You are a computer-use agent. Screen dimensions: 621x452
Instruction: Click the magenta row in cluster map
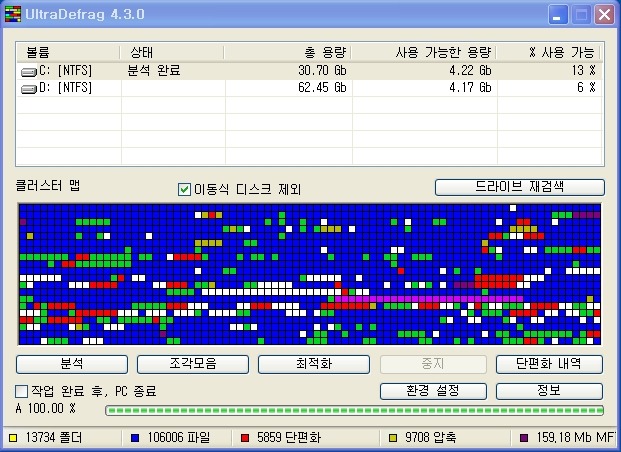[429, 299]
